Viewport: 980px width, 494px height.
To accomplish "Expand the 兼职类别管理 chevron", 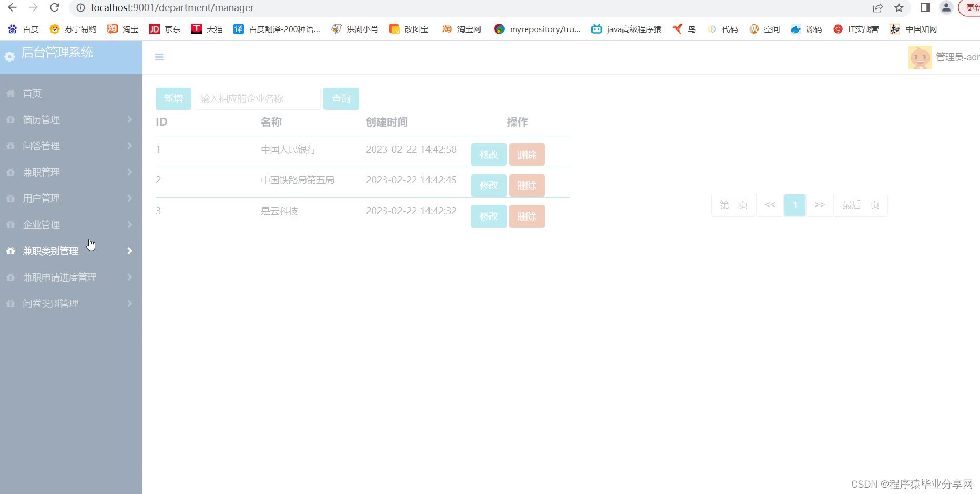I will pos(129,251).
